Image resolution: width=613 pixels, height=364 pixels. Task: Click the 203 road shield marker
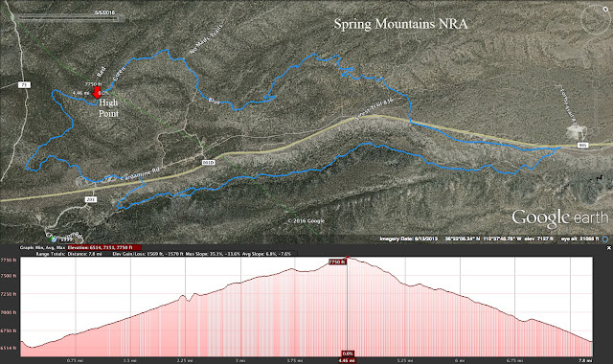90,199
